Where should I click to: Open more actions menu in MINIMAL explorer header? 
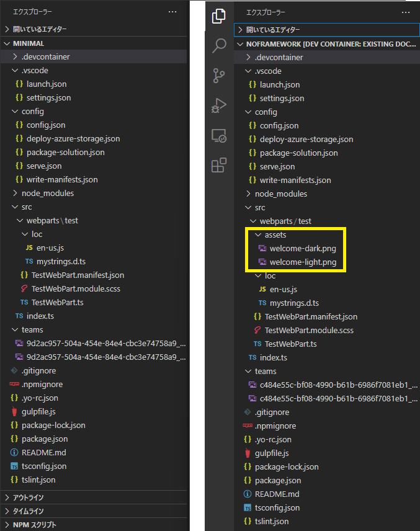pyautogui.click(x=172, y=11)
